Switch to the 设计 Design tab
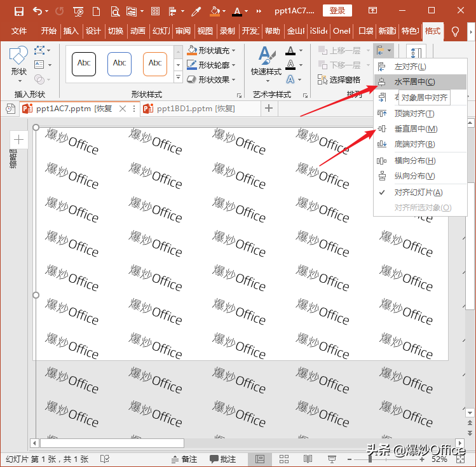The width and height of the screenshot is (476, 467). pos(93,31)
